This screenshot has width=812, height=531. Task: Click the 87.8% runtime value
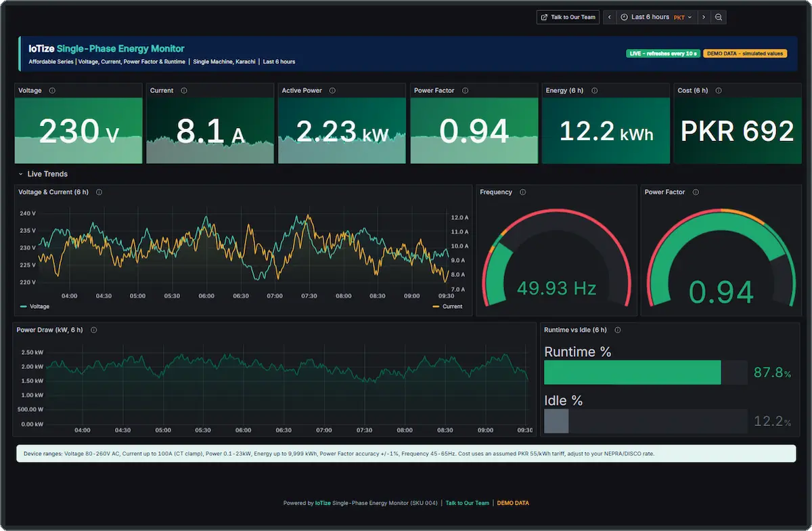pyautogui.click(x=772, y=373)
